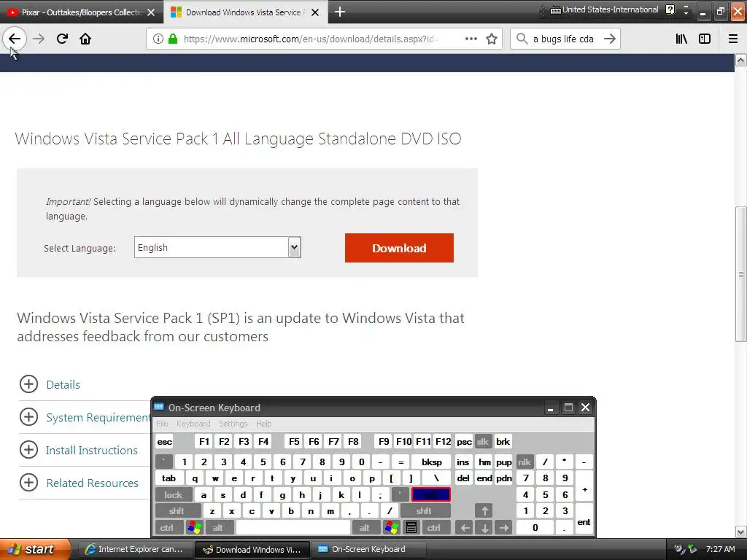Switch to On-Screen Keyboard taskbar item
This screenshot has width=747, height=560.
(x=368, y=549)
